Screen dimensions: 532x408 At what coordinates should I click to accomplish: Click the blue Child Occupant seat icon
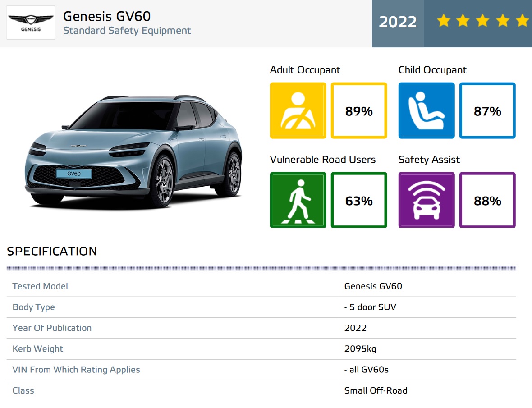coord(426,110)
